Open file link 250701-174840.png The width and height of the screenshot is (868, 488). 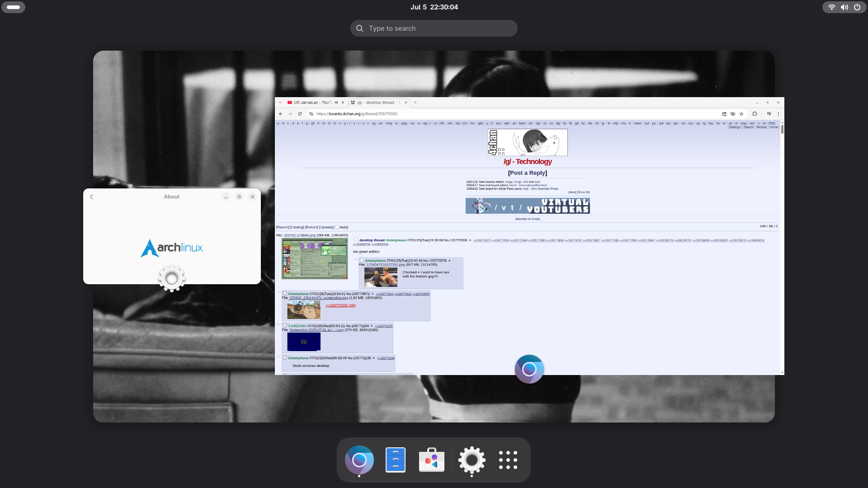tap(300, 235)
